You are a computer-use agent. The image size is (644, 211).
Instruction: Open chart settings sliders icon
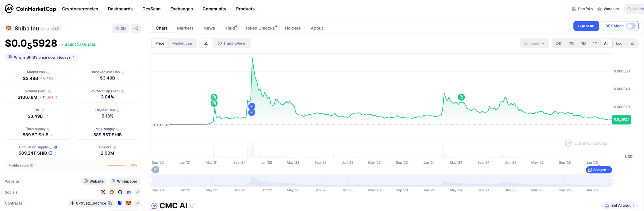point(632,43)
